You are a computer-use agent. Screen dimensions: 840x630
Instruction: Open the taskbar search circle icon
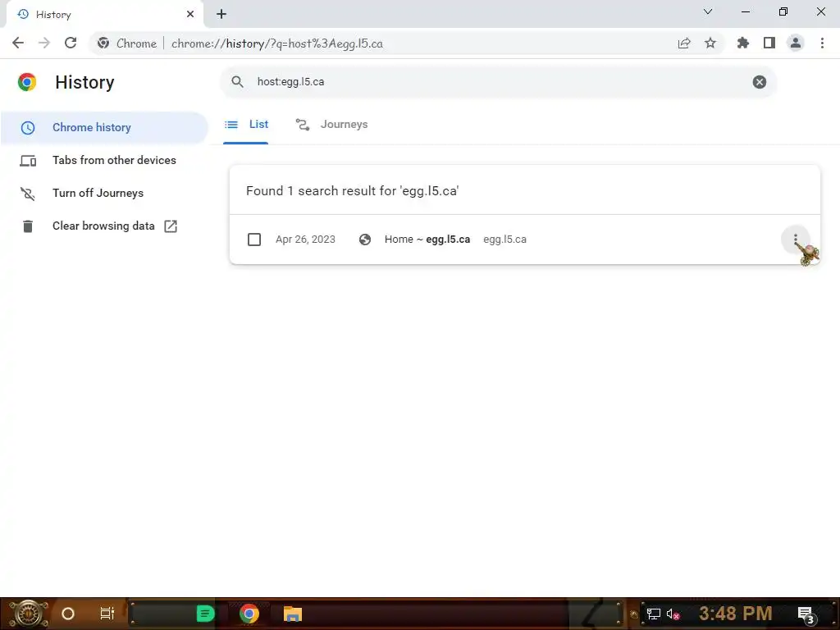coord(68,614)
